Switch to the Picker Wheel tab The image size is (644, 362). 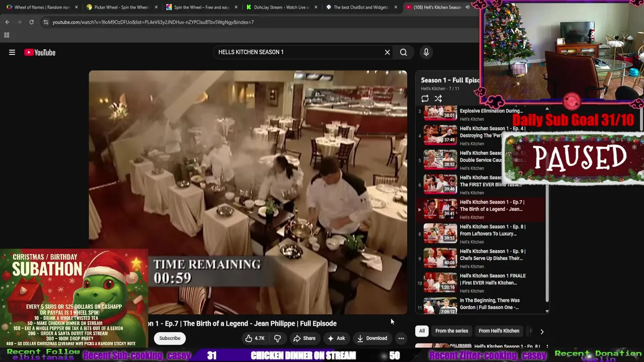point(121,7)
